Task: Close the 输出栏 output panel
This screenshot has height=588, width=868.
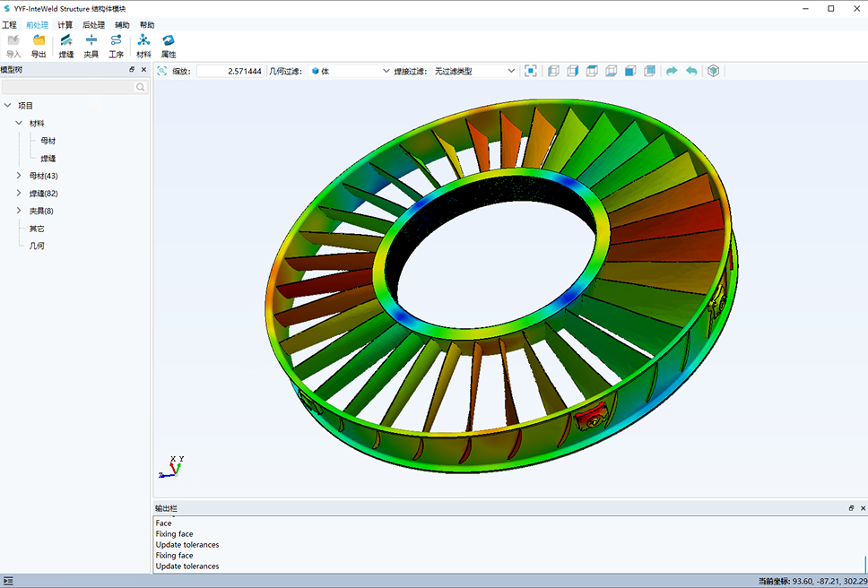Action: pyautogui.click(x=863, y=508)
